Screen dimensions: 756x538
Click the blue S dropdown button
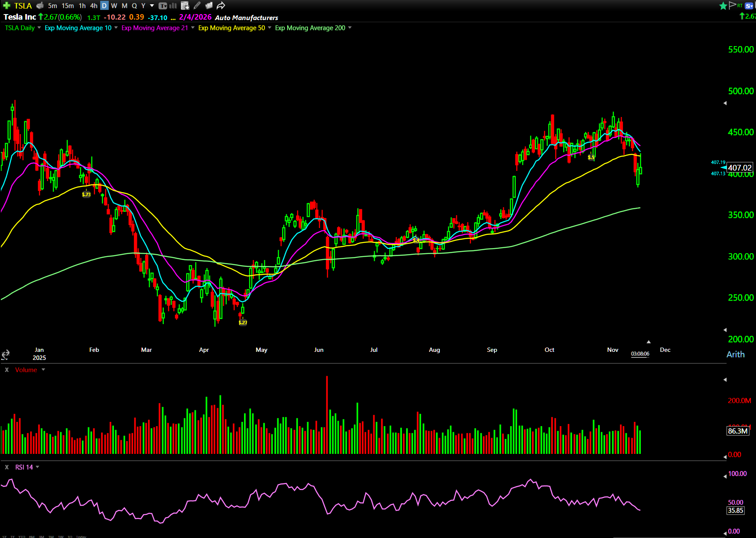(x=749, y=6)
